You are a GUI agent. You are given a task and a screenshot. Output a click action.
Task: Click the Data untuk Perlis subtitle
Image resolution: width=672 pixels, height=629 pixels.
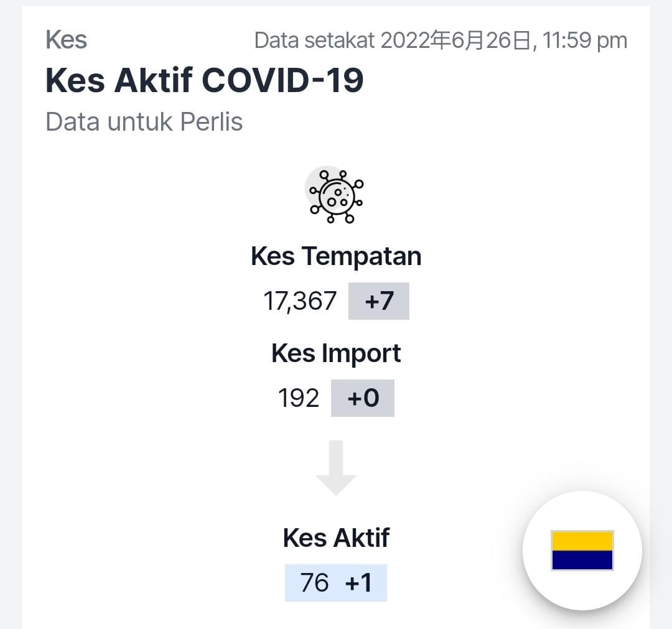pyautogui.click(x=144, y=122)
